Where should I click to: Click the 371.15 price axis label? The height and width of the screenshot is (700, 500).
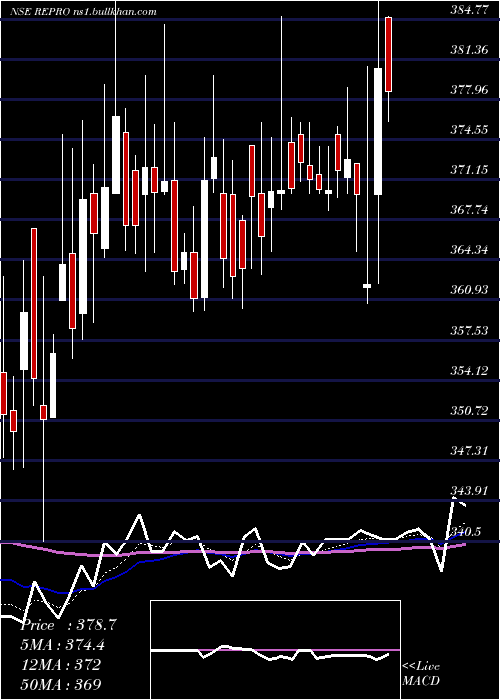[469, 170]
